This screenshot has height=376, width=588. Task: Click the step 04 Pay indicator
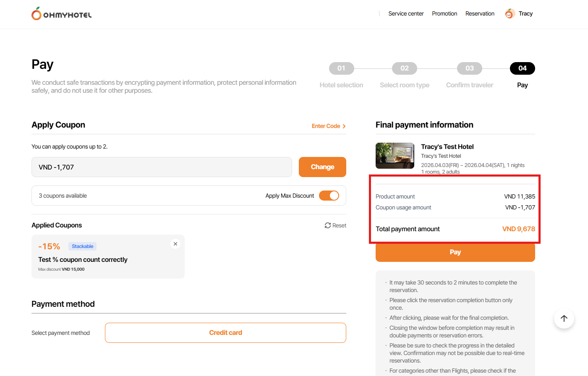coord(522,68)
